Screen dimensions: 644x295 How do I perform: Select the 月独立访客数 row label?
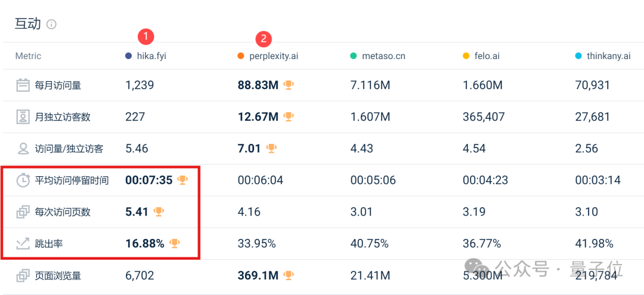tap(63, 117)
